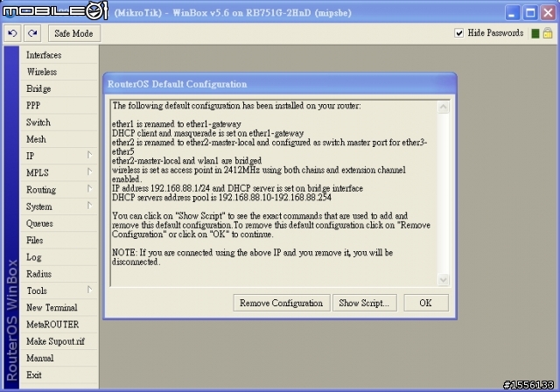Undo the last action with undo icon
This screenshot has height=392, width=560.
click(12, 33)
